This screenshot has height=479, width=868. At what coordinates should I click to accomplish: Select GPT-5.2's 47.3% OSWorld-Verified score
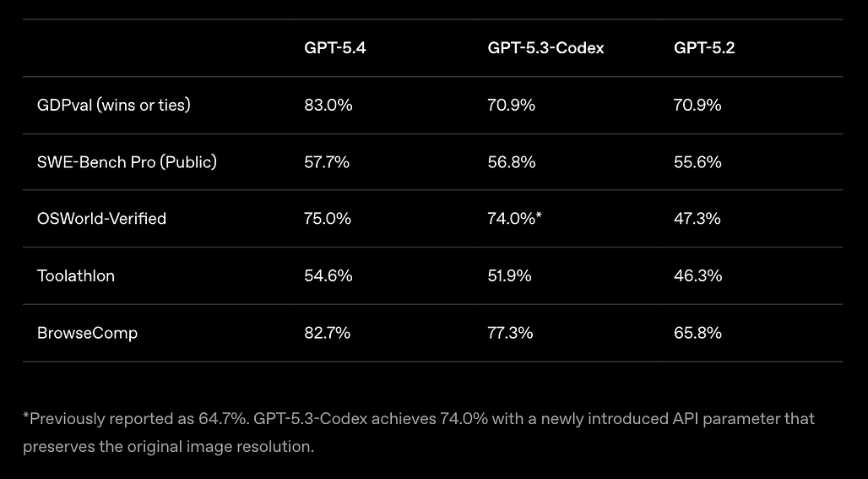(697, 218)
